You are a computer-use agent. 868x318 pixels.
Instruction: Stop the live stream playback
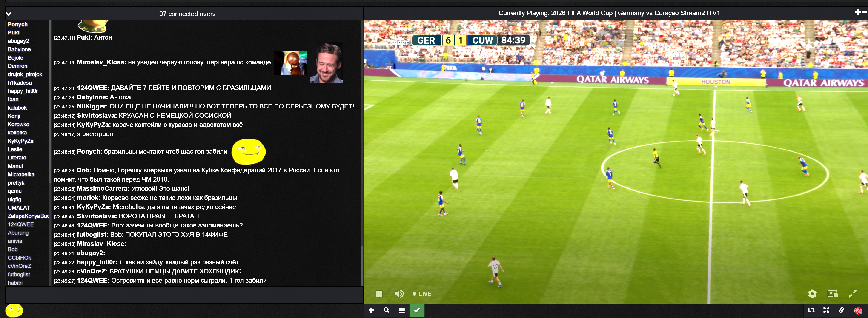[x=379, y=294]
